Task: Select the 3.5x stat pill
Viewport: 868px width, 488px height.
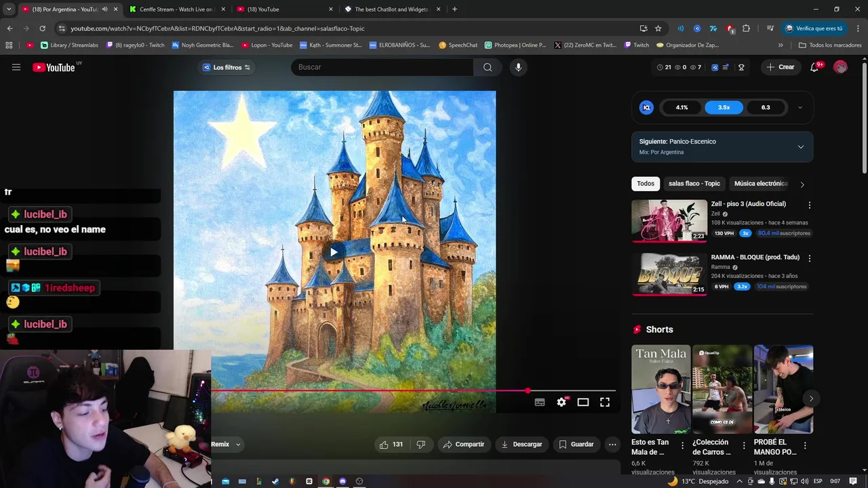Action: click(x=724, y=108)
